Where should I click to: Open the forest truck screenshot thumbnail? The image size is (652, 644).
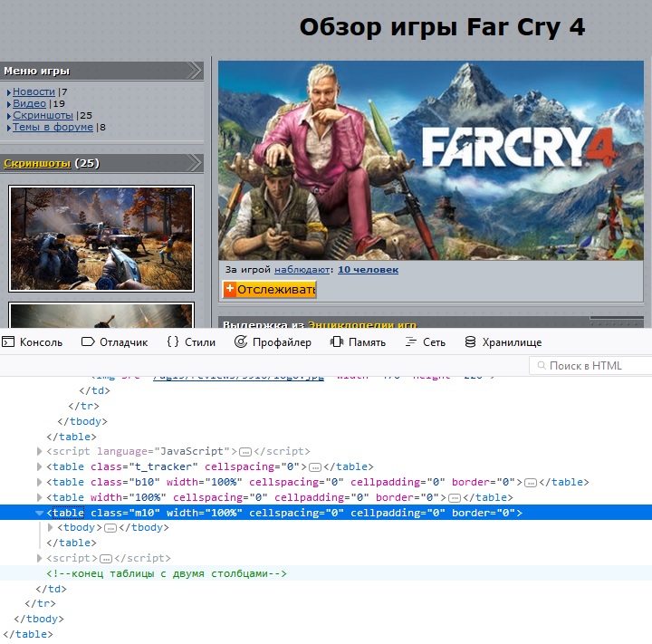click(x=101, y=239)
